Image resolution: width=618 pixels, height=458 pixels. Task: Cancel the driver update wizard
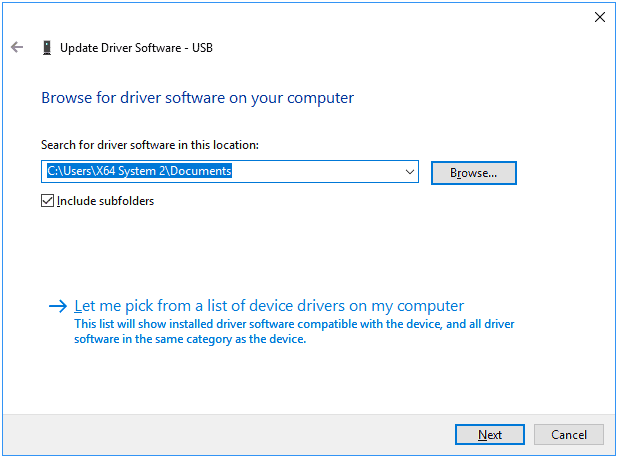click(x=568, y=435)
